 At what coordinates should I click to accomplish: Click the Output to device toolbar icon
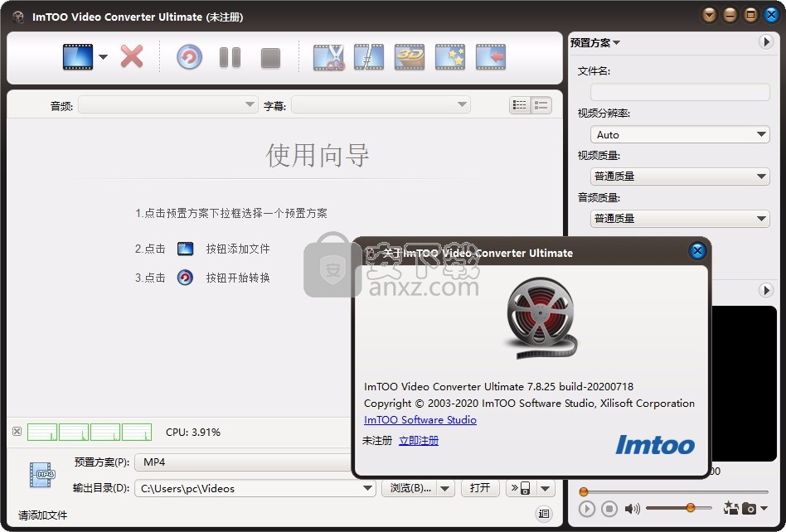490,57
